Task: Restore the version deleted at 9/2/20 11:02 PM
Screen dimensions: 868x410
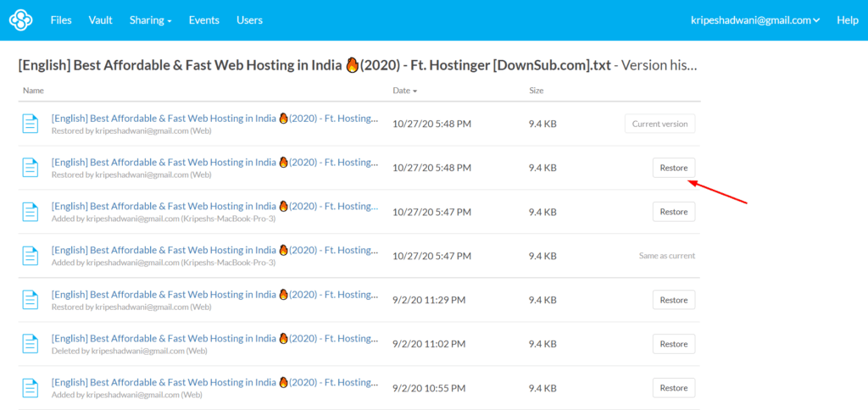Action: tap(673, 344)
